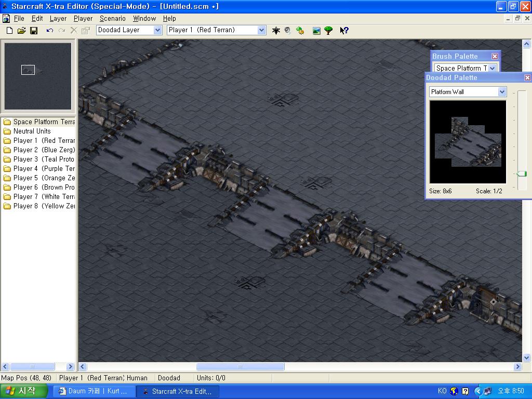Click the green tree doodad icon

click(328, 31)
